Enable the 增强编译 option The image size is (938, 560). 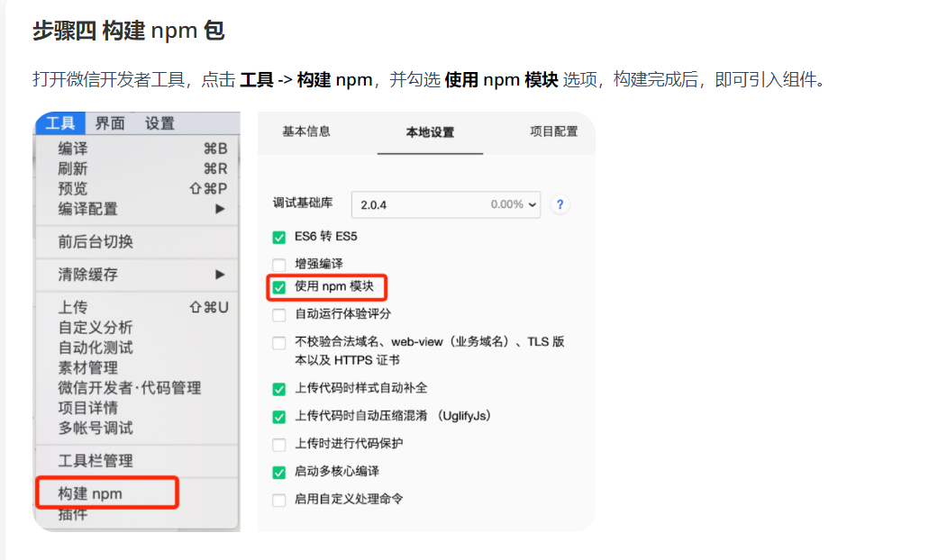278,262
